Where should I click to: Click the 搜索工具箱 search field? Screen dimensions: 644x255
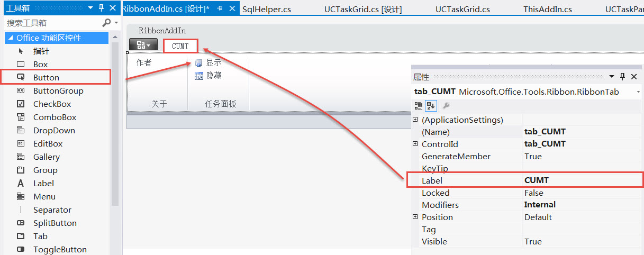pyautogui.click(x=53, y=23)
